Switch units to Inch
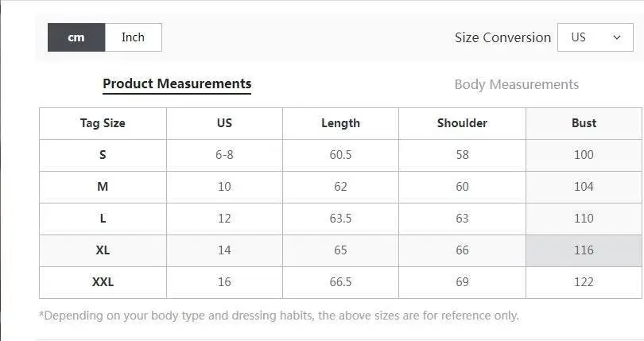Screen dimensions: 644x341 click(133, 37)
